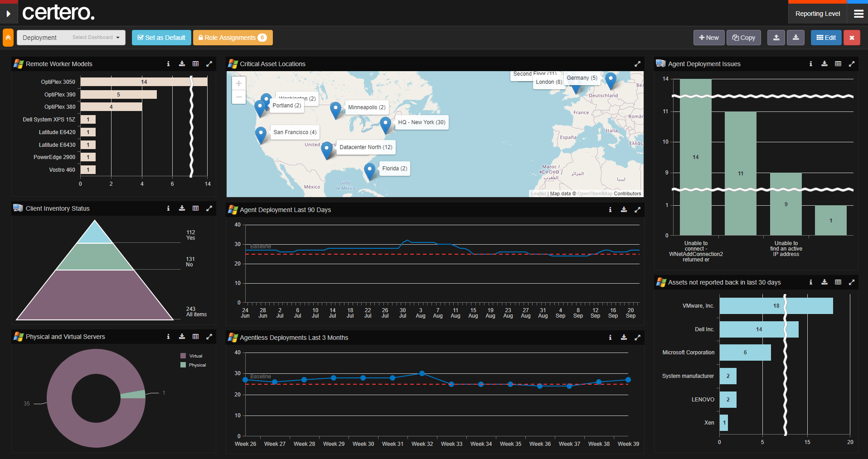Collapse the orange double-chevron sidebar control
The image size is (868, 459).
point(8,37)
